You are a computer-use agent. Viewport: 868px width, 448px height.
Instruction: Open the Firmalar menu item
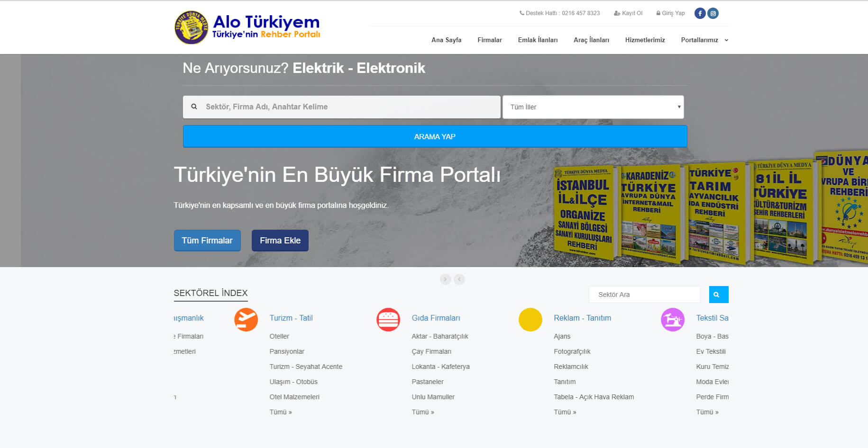(x=490, y=40)
